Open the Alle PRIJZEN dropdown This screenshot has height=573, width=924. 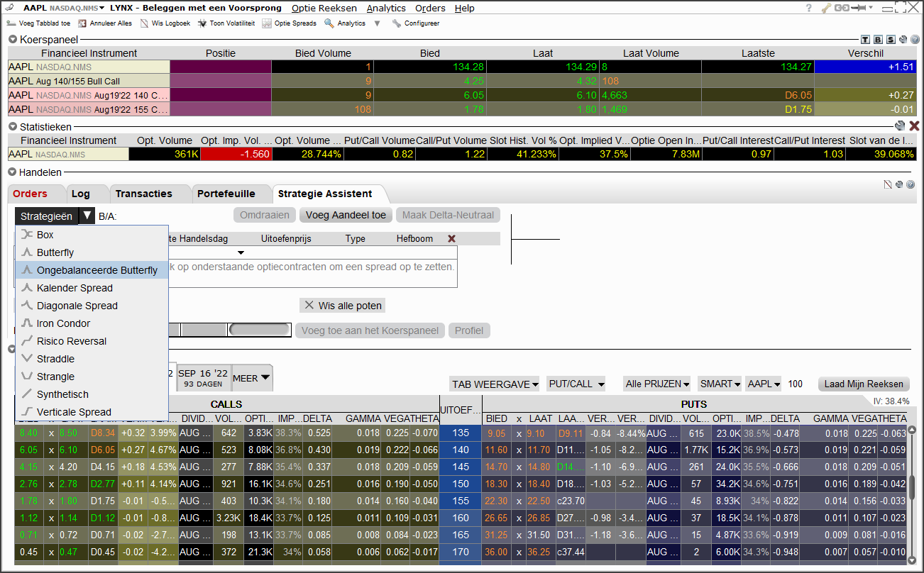click(x=657, y=384)
